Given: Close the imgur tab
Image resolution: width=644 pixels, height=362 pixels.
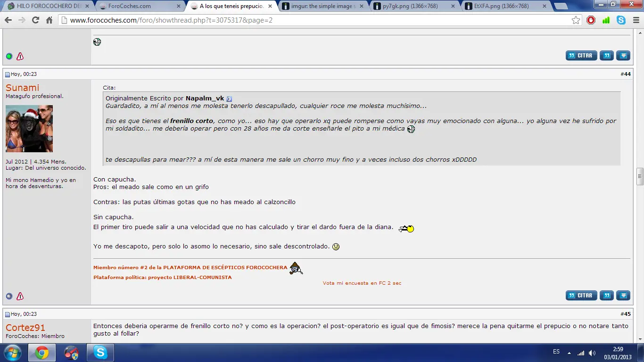Looking at the screenshot, I should pos(361,6).
